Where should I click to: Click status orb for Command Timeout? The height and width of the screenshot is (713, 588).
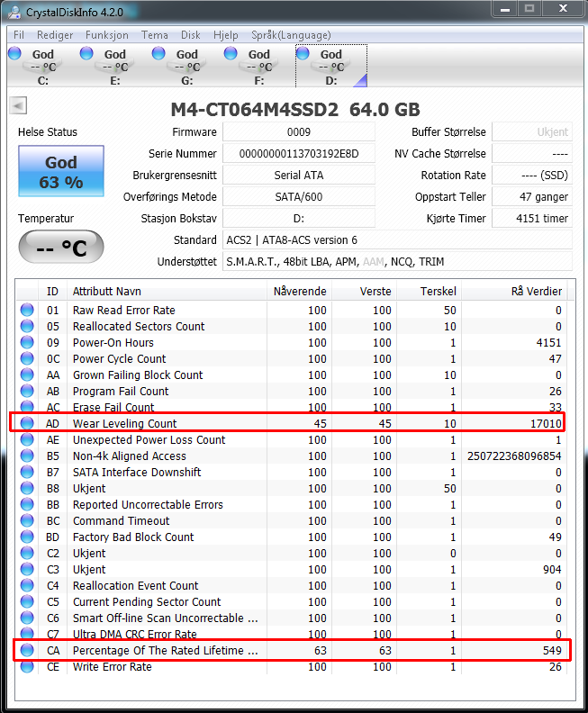pos(27,520)
